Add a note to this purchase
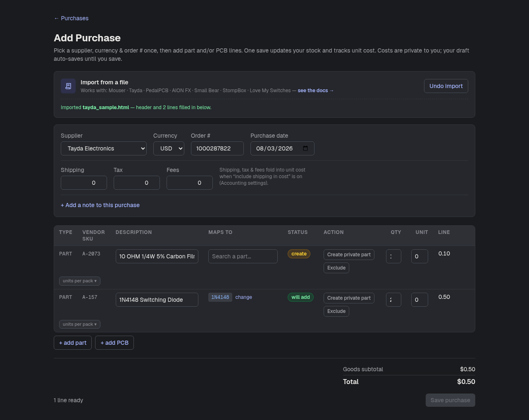 tap(100, 205)
